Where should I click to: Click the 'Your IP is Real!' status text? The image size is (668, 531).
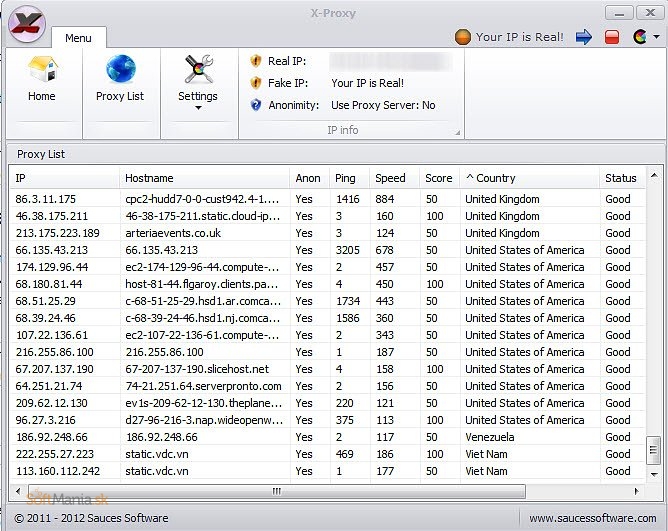click(x=520, y=37)
